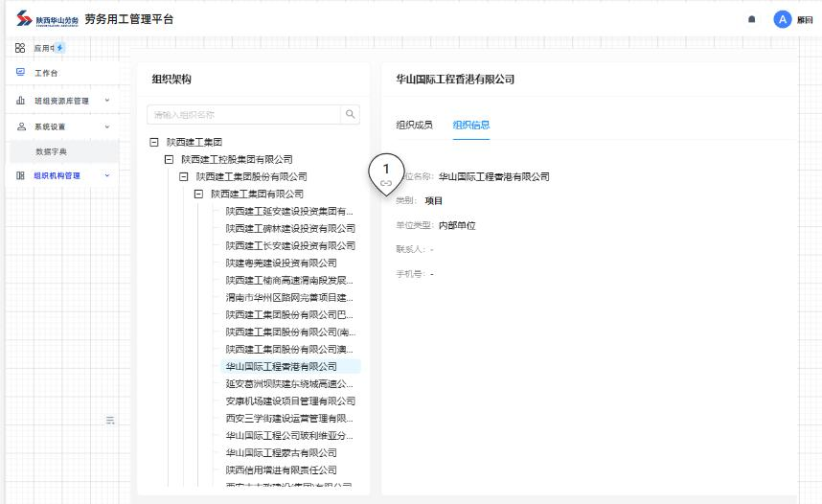Collapse the 陕西建工集团 root node
This screenshot has width=822, height=504.
(154, 142)
